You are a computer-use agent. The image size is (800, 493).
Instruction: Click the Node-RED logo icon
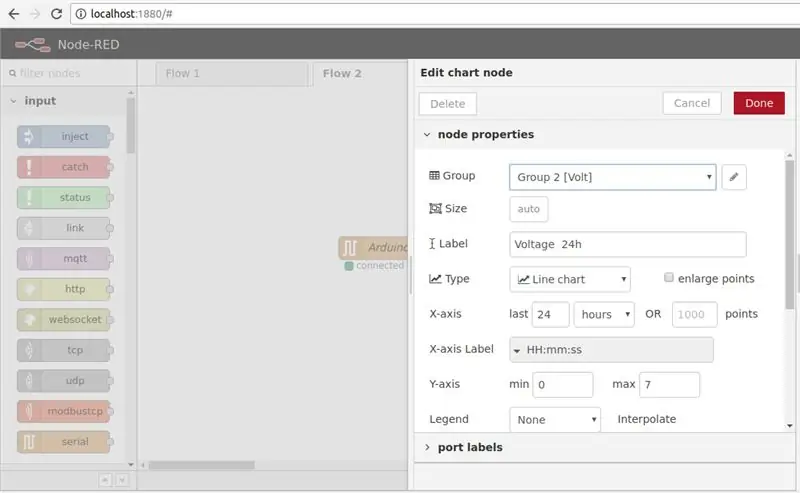pos(33,45)
